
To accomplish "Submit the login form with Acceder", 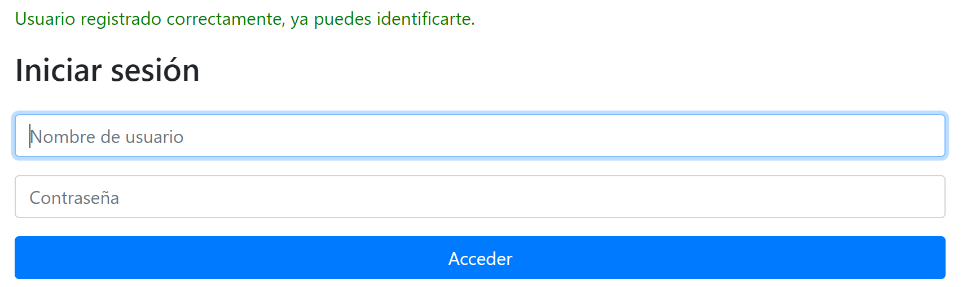I will (x=480, y=258).
